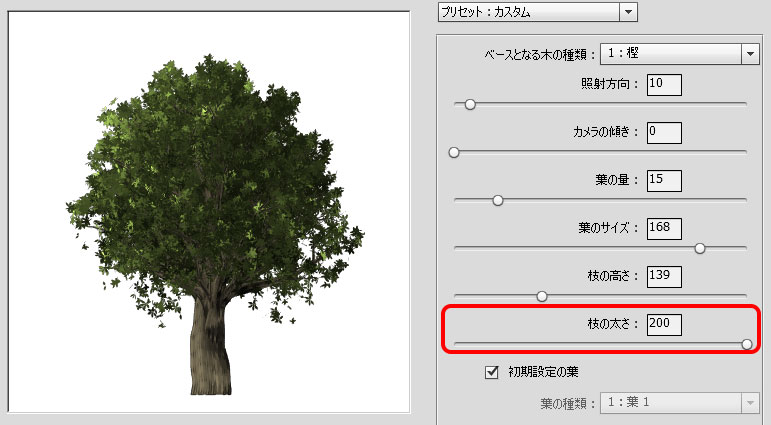The width and height of the screenshot is (771, 425).
Task: Click the 葉のサイズ value field showing 168
Action: coord(664,229)
